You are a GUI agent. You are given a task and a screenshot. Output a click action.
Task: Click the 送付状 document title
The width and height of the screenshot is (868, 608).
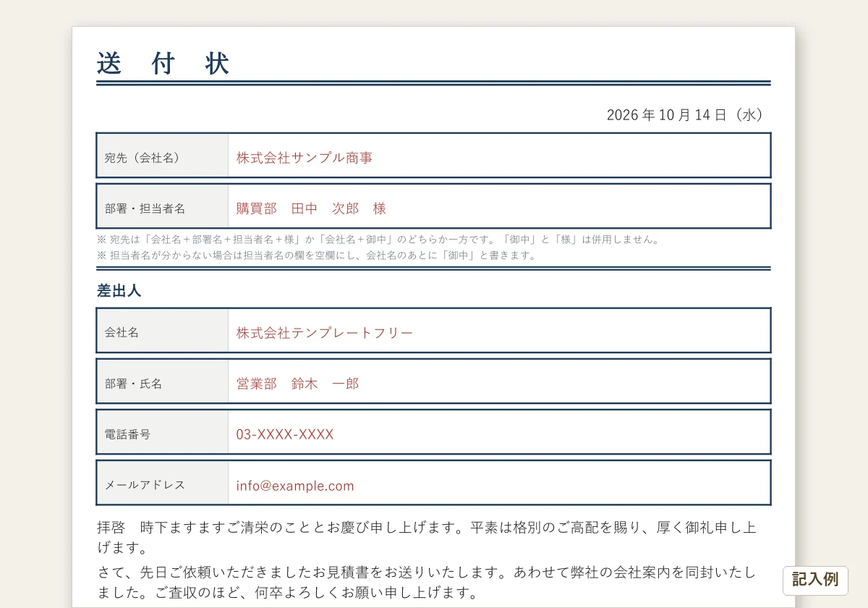(x=163, y=64)
